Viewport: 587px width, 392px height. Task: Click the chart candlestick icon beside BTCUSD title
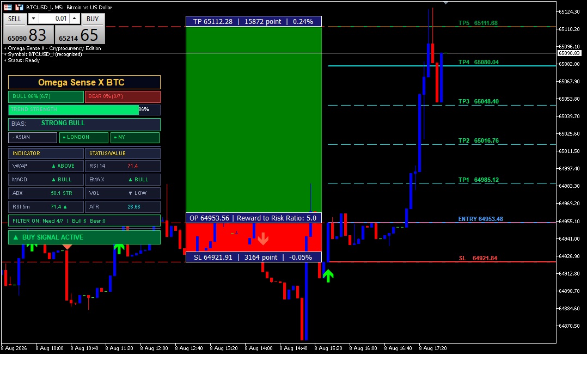pos(19,7)
